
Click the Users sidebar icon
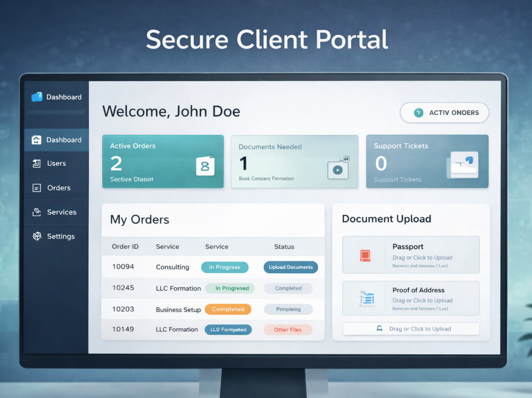click(x=36, y=164)
